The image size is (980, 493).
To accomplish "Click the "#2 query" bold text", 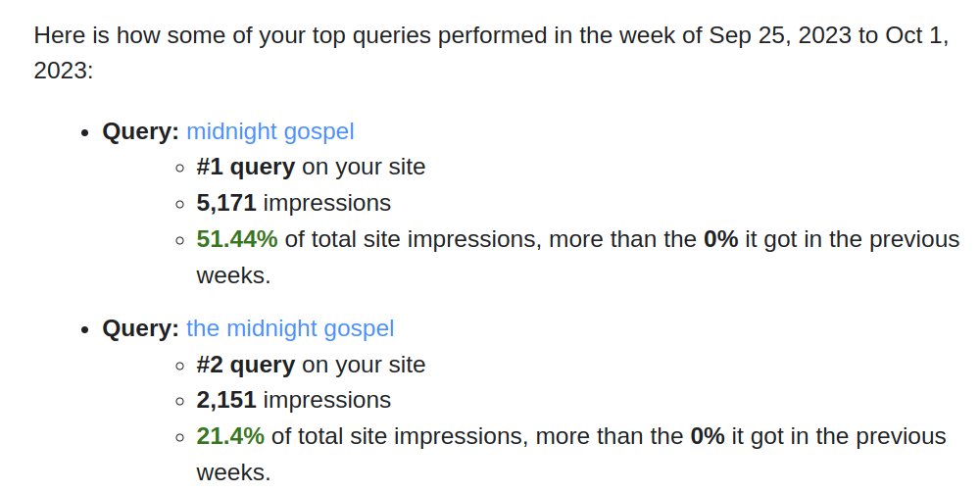I will point(245,365).
